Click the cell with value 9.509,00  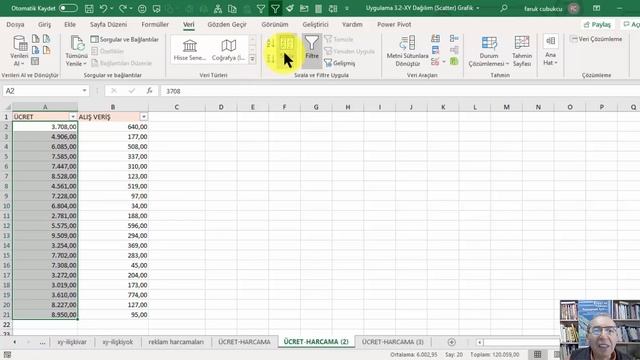coord(45,236)
